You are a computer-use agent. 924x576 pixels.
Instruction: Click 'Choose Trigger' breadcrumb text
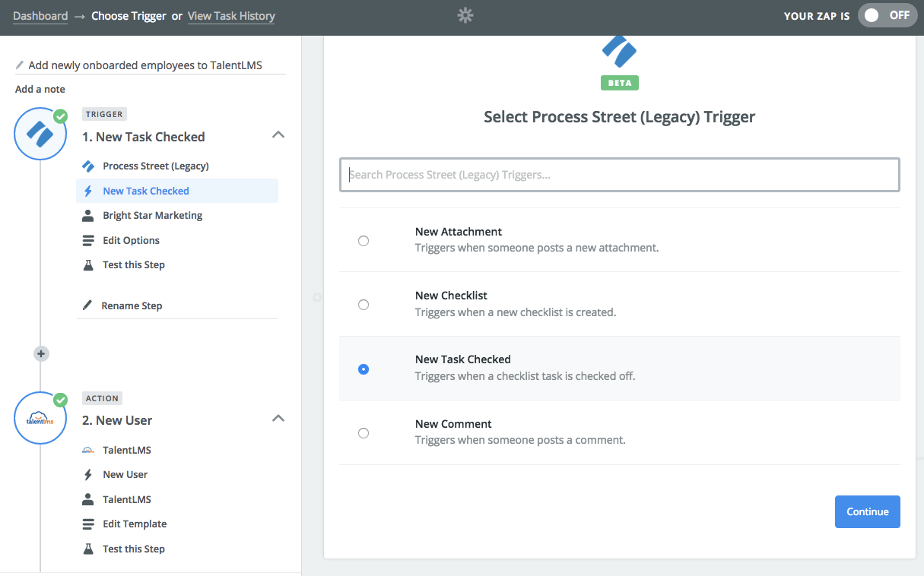click(129, 15)
